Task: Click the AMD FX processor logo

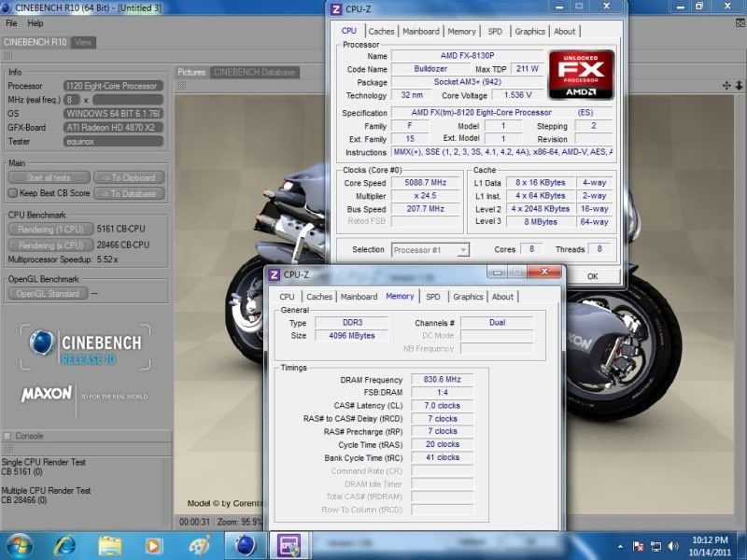Action: [x=581, y=75]
